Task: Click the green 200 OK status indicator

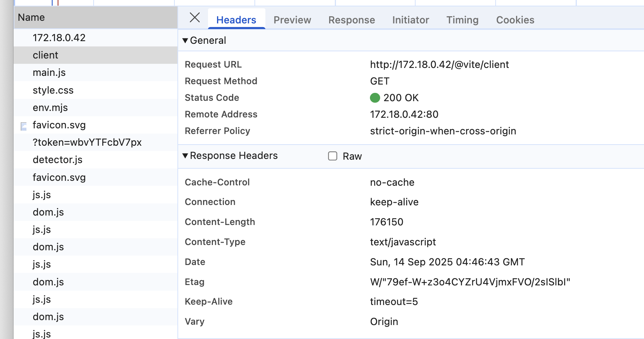Action: (x=375, y=98)
